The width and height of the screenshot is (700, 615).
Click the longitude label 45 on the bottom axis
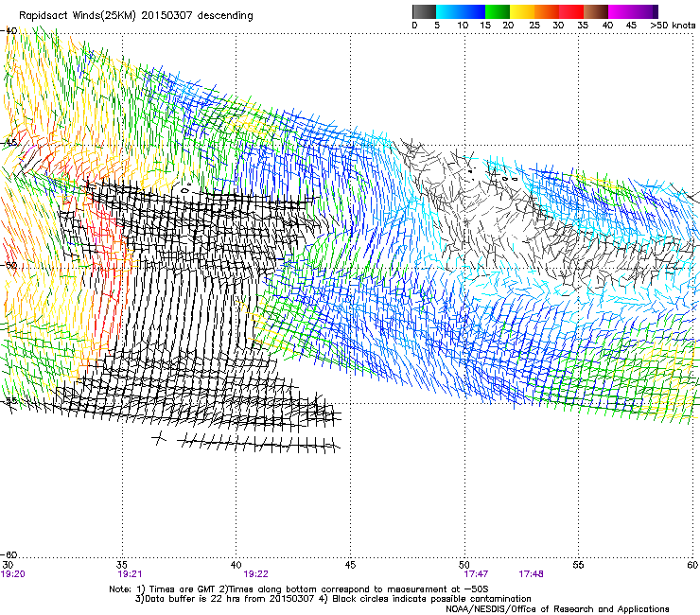pos(350,565)
